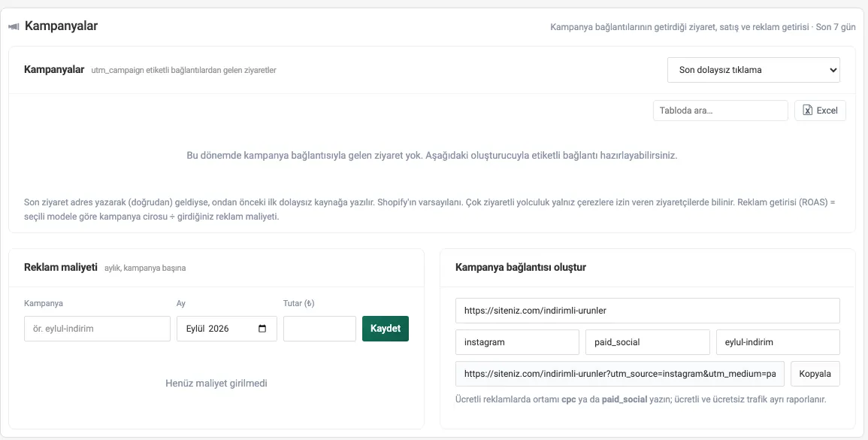Click the Tutar (₺) amount field
The width and height of the screenshot is (868, 440).
coord(319,329)
